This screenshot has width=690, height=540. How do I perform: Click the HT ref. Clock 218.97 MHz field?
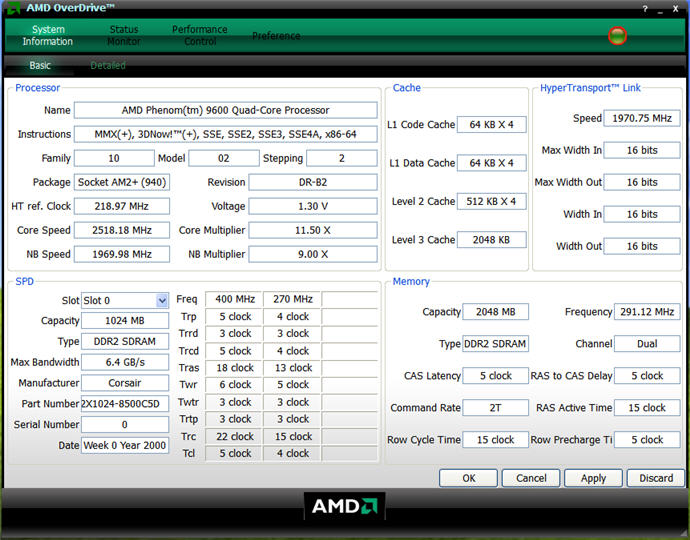tap(122, 206)
